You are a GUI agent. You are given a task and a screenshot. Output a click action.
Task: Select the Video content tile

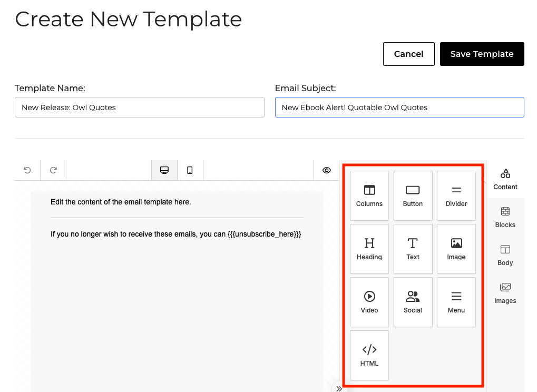click(x=369, y=302)
